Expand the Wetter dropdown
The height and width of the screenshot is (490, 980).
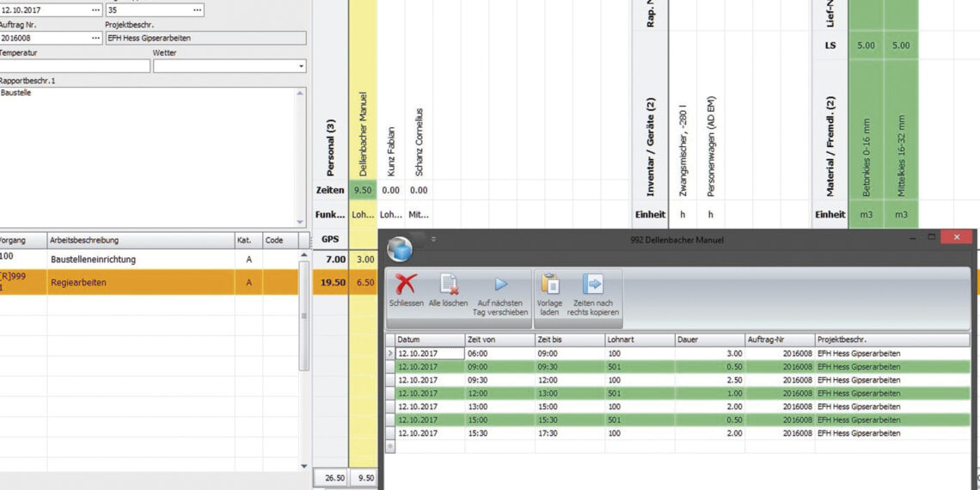tap(301, 66)
